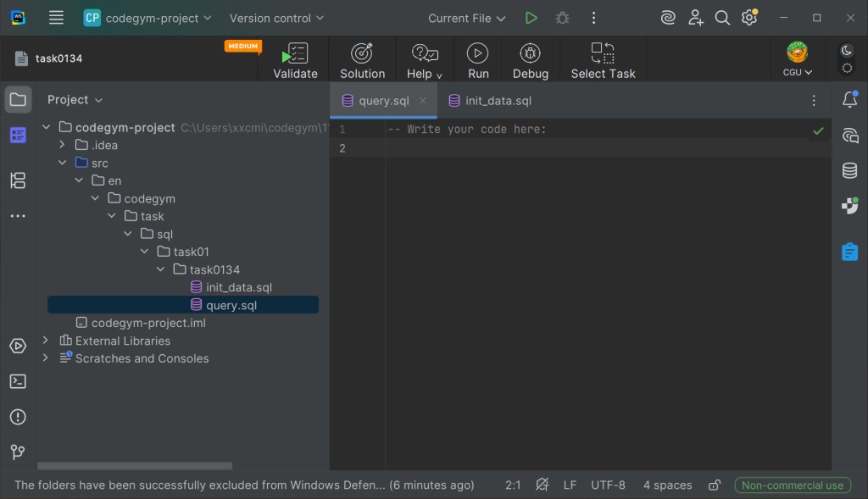Toggle the dark theme moon icon
The image size is (868, 499).
click(846, 51)
